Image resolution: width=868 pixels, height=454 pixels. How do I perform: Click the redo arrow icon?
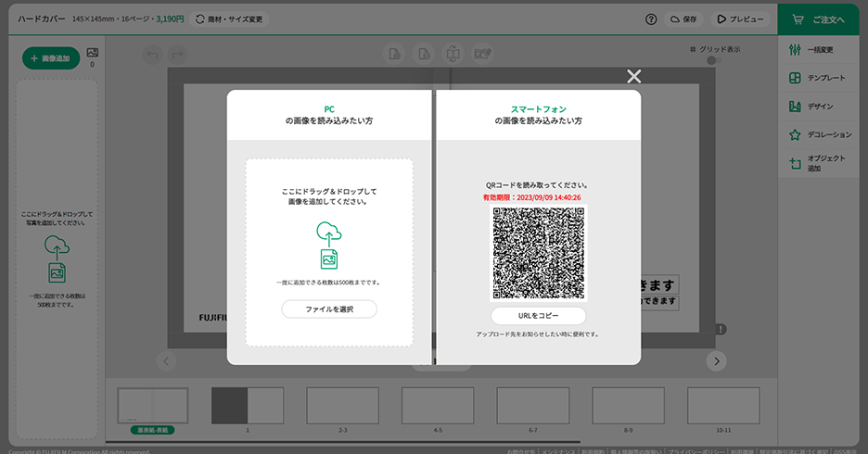coord(177,54)
